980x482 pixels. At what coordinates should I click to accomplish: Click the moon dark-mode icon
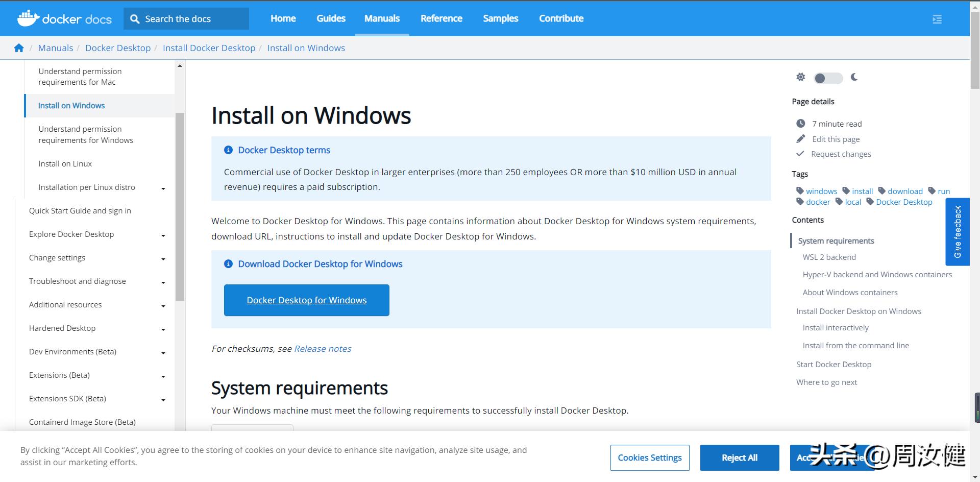[854, 77]
